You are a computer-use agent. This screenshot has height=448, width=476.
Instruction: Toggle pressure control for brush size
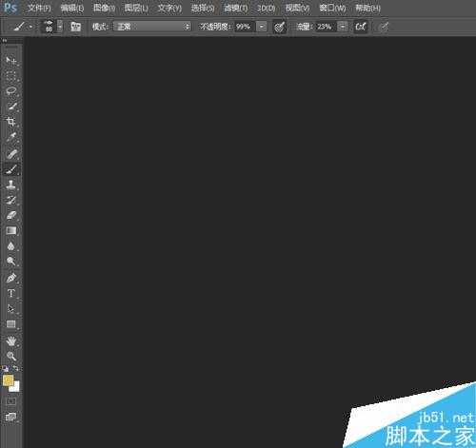(384, 27)
